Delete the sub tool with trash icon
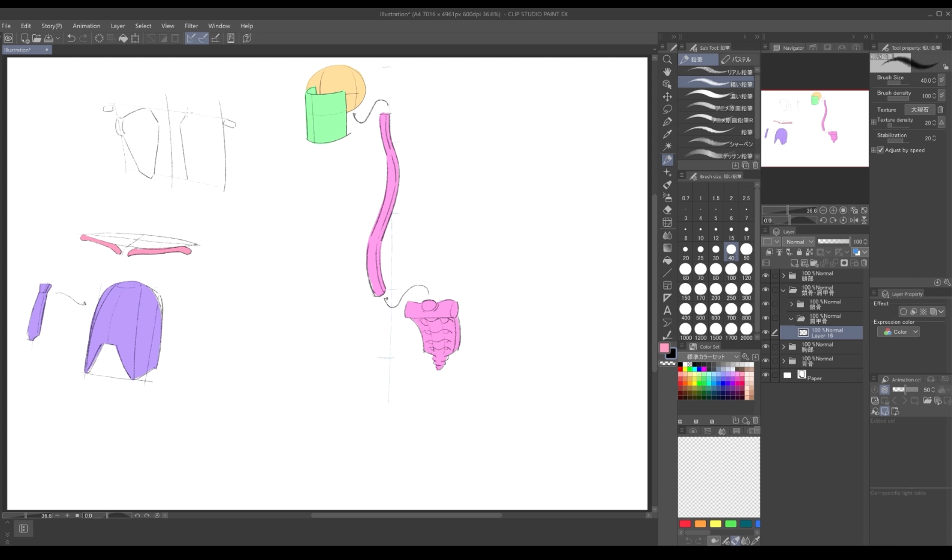Image resolution: width=952 pixels, height=560 pixels. 755,165
